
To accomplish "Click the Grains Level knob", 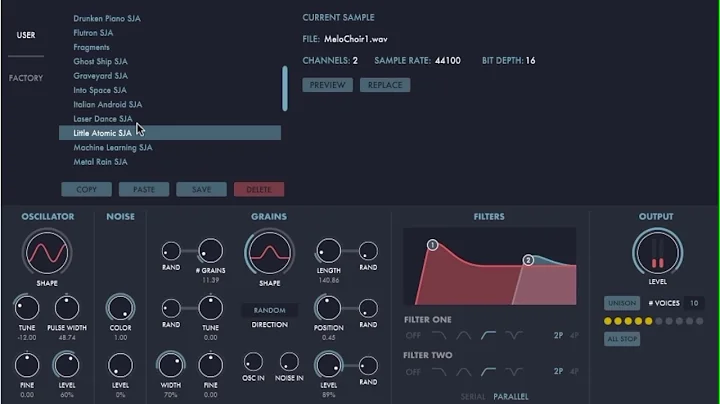I will (328, 365).
